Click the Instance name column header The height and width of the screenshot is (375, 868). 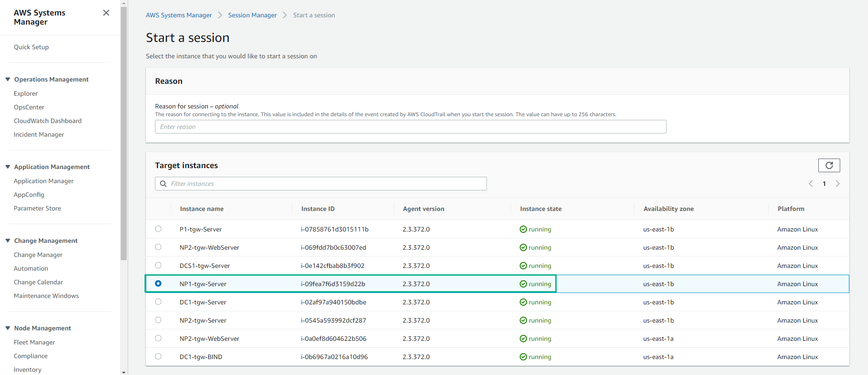click(x=201, y=209)
